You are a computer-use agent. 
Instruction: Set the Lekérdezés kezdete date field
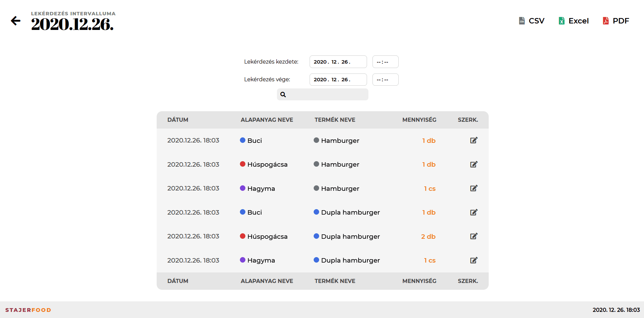pyautogui.click(x=338, y=62)
